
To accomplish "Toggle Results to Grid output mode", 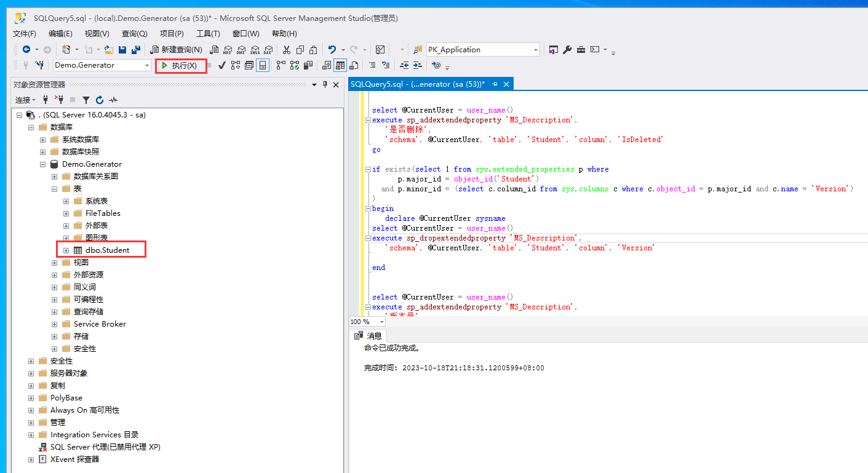I will pyautogui.click(x=340, y=65).
